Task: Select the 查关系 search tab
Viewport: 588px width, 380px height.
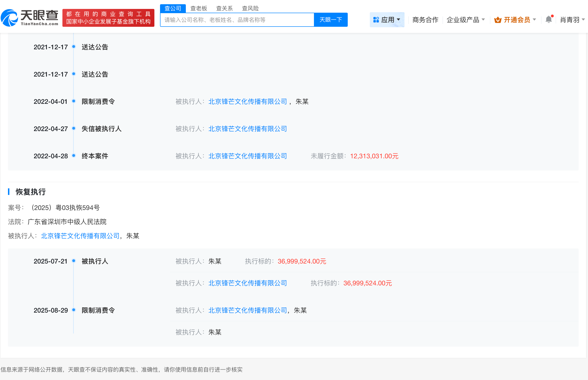Action: click(224, 8)
